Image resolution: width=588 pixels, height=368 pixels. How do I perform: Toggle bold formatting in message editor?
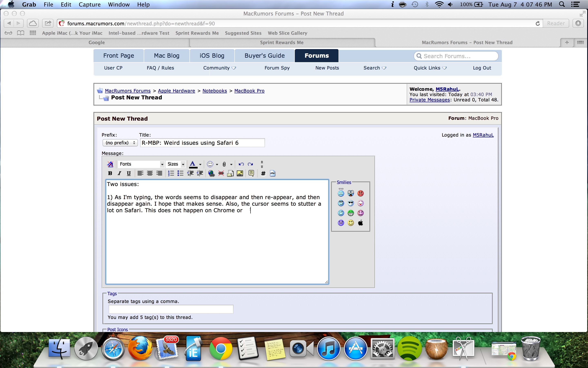pyautogui.click(x=110, y=173)
